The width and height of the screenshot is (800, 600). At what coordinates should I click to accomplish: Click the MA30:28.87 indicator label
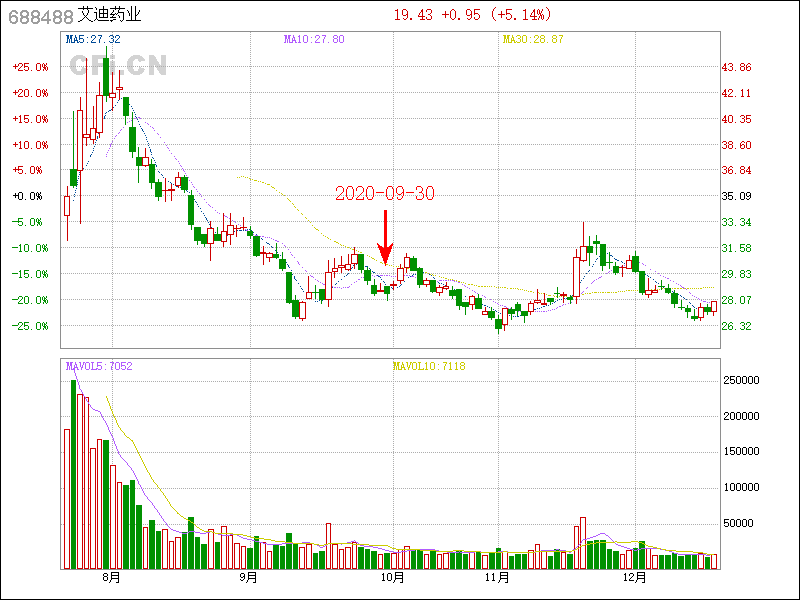(533, 39)
